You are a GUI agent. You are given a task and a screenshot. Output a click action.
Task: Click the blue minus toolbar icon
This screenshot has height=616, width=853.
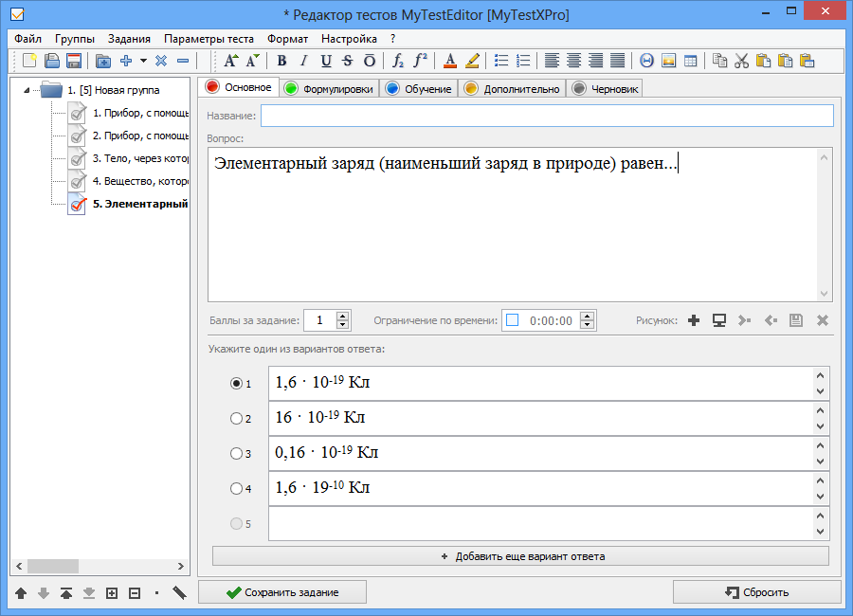tap(183, 61)
